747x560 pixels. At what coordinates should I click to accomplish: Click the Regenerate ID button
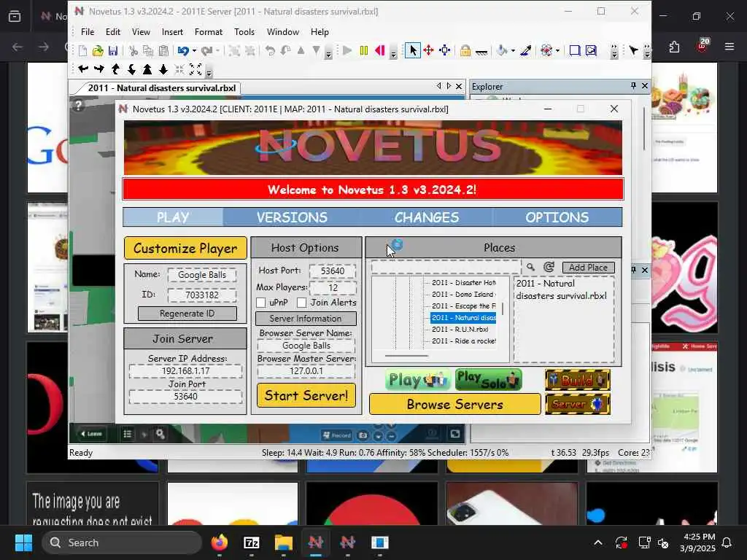click(187, 314)
